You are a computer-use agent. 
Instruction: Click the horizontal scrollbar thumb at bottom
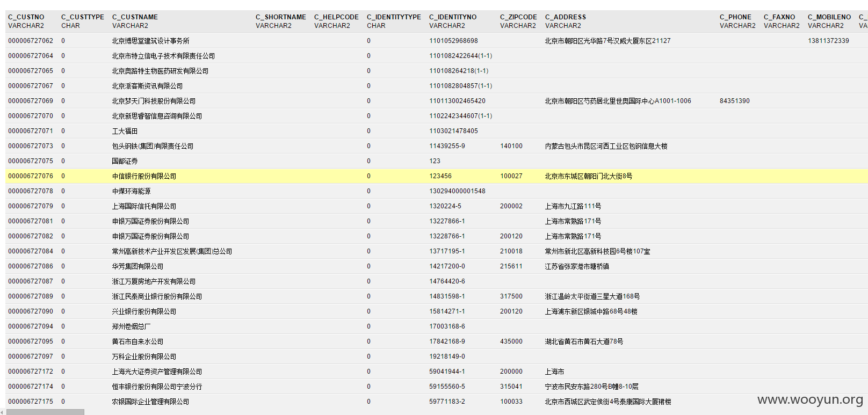45,412
